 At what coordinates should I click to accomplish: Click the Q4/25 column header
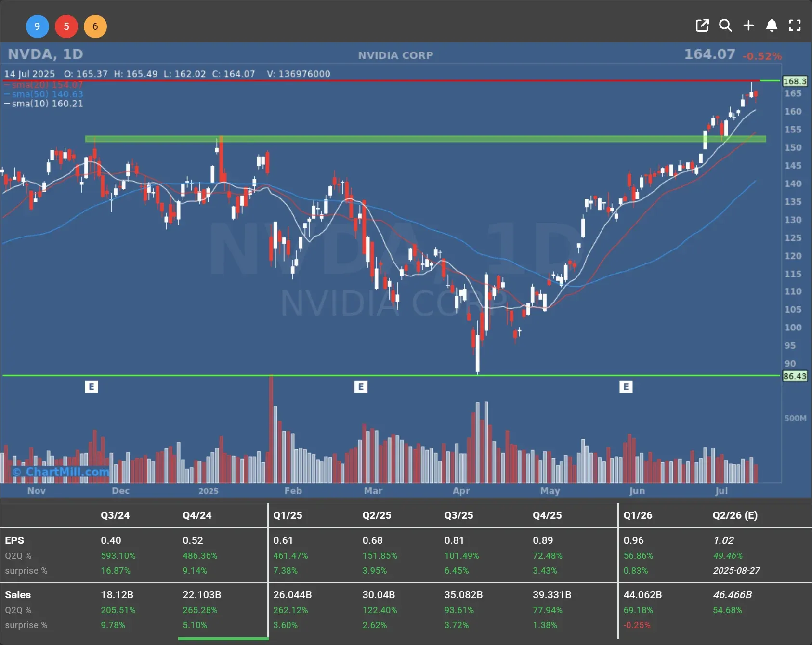(547, 515)
